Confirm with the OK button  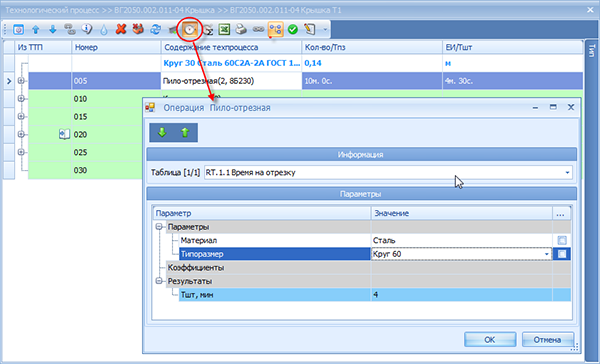click(490, 340)
